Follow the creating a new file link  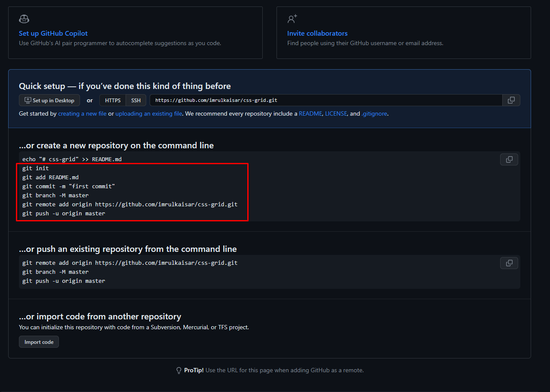(82, 114)
